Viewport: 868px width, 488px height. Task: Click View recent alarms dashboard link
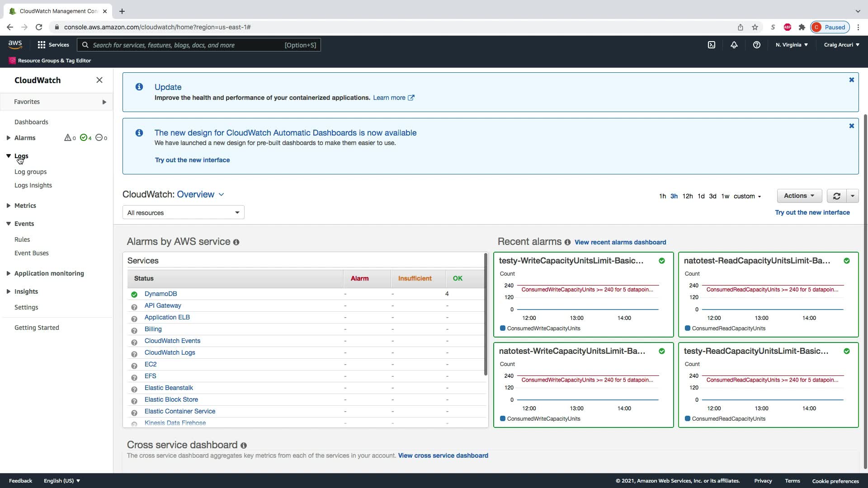(620, 242)
